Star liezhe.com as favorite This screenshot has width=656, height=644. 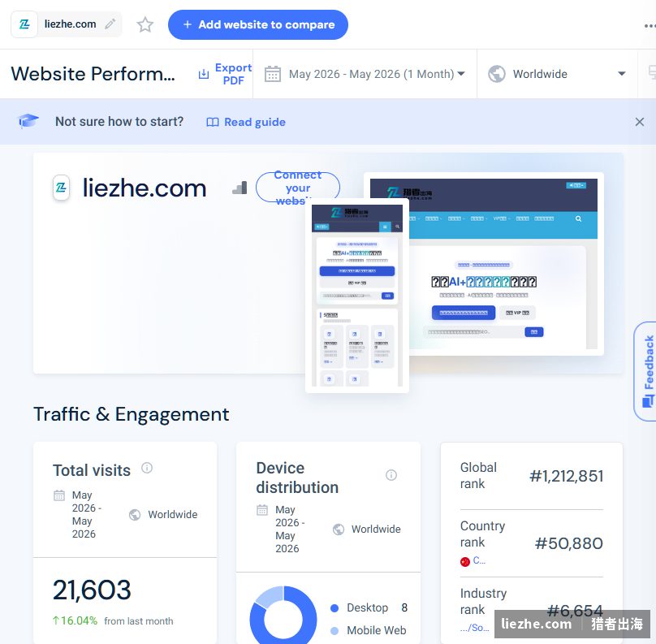click(145, 24)
